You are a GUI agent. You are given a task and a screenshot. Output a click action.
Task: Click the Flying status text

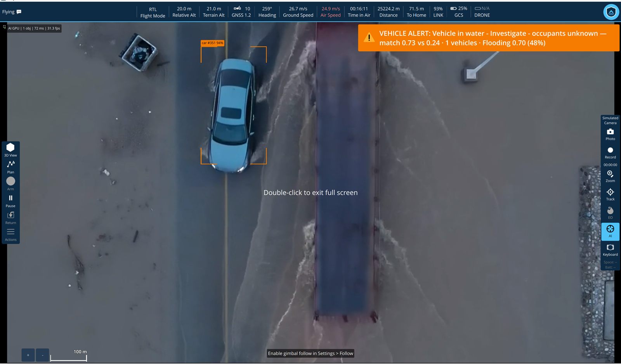click(x=8, y=12)
